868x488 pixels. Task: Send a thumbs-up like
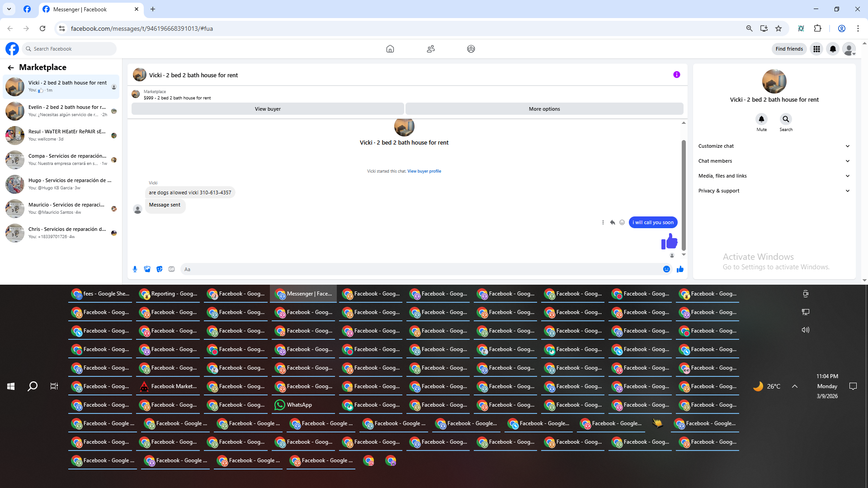click(x=680, y=269)
